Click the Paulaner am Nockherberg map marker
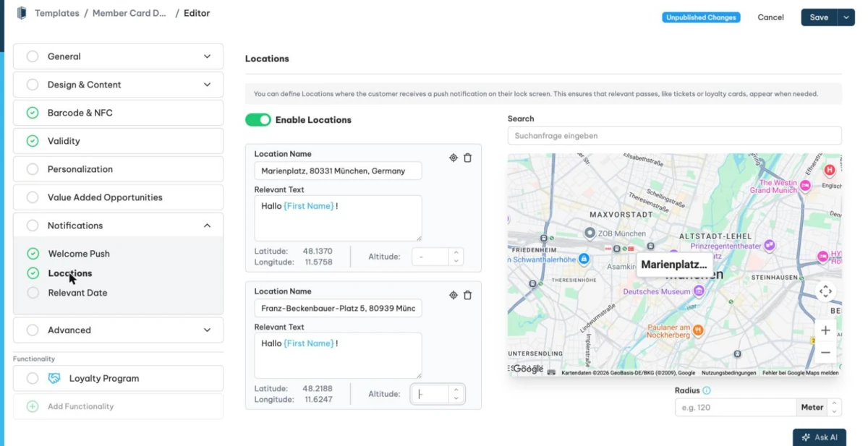Screen dimensions: 868x446 tap(698, 330)
